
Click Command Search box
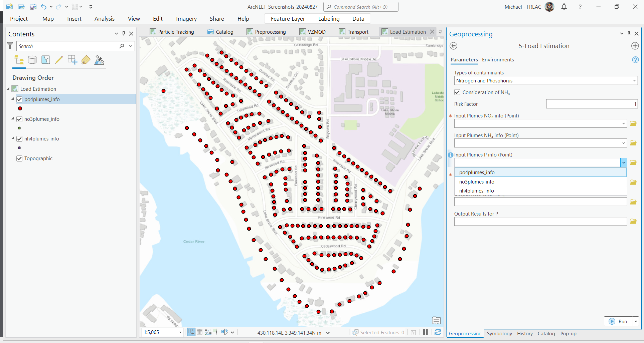361,7
